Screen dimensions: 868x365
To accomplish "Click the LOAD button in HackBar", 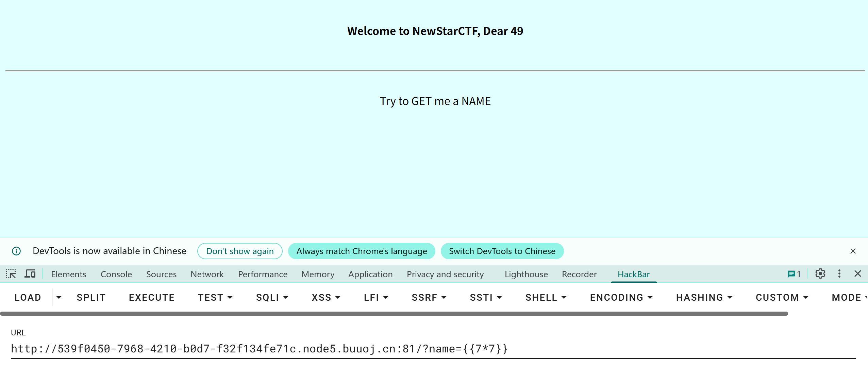I will point(28,297).
